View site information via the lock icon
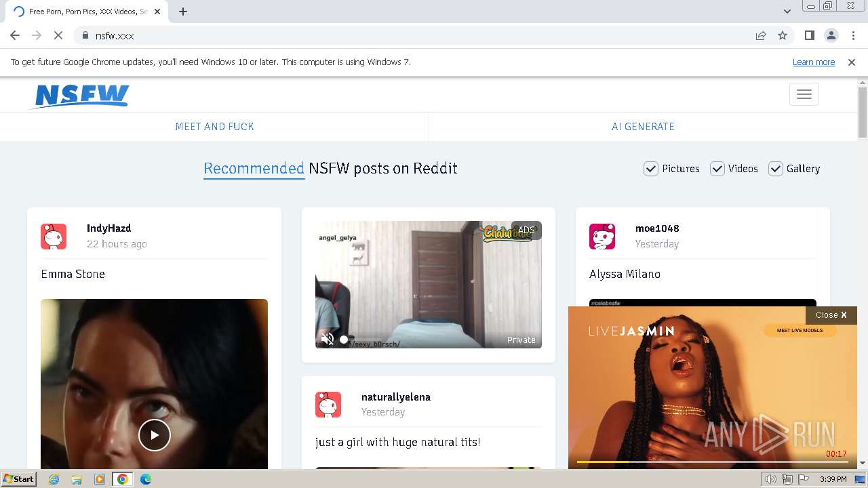The width and height of the screenshot is (868, 488). pyautogui.click(x=85, y=35)
